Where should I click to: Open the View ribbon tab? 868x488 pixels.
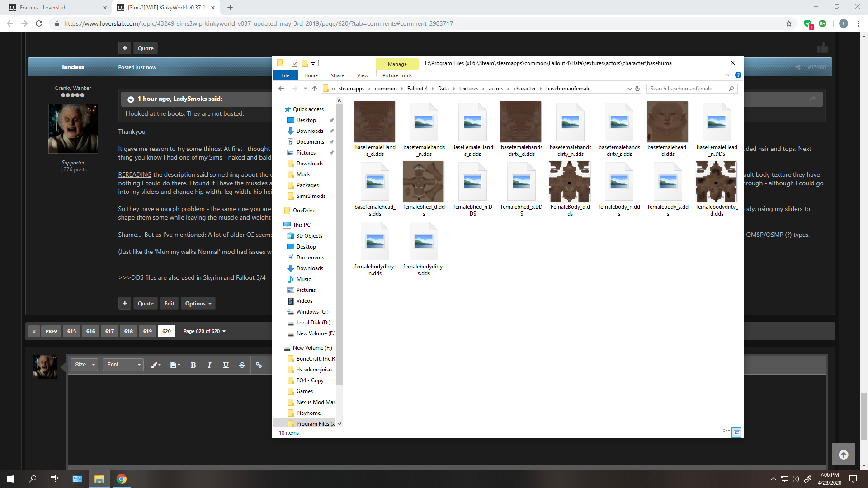(x=363, y=75)
